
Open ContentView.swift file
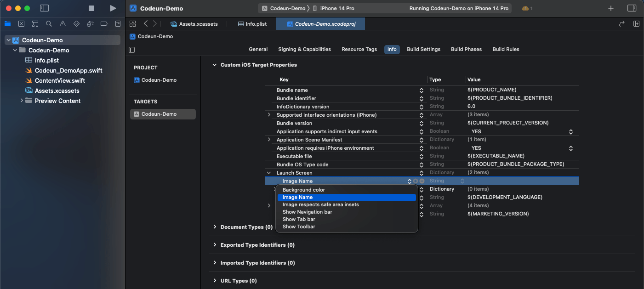pyautogui.click(x=60, y=80)
